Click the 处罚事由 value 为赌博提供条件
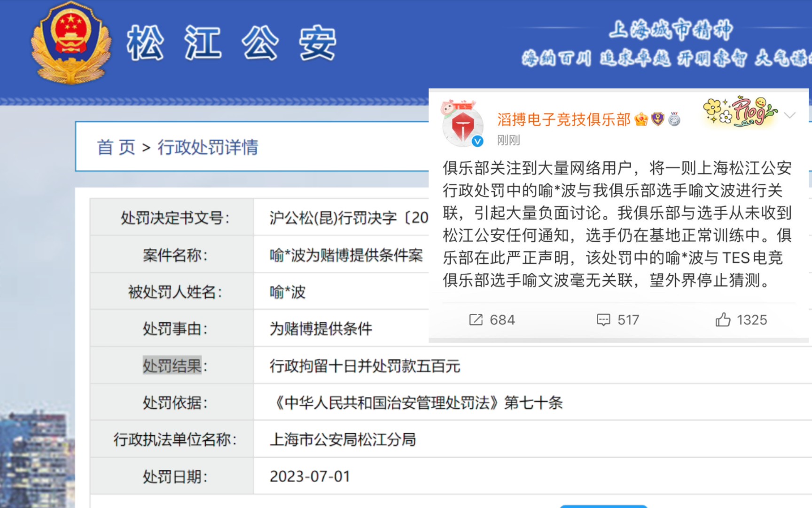Viewport: 812px width, 508px height. coord(321,329)
